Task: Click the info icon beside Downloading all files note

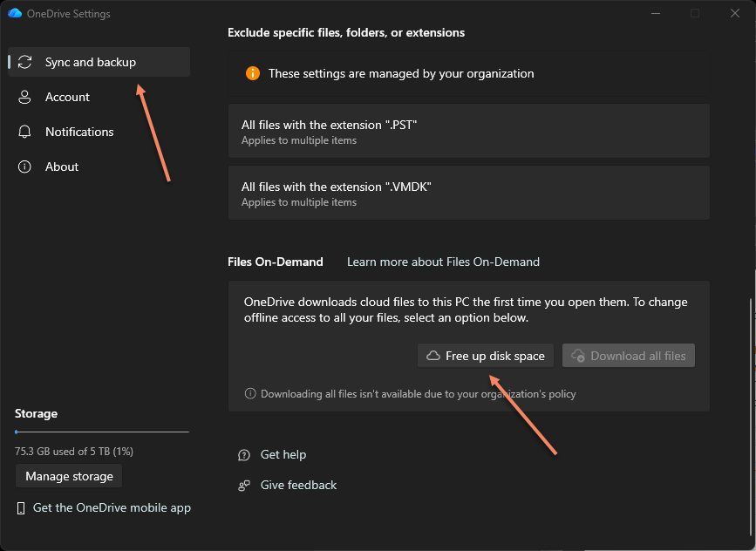Action: [250, 393]
